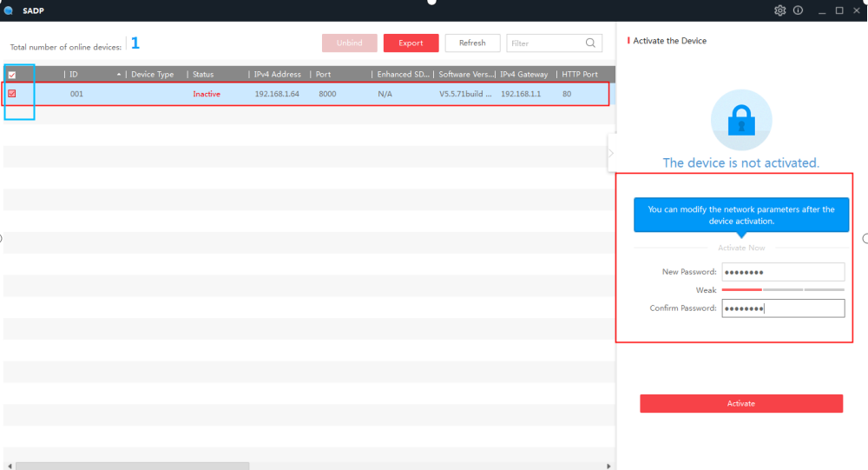Toggle the select-all header checkbox
Viewport: 868px width, 470px height.
(x=12, y=74)
